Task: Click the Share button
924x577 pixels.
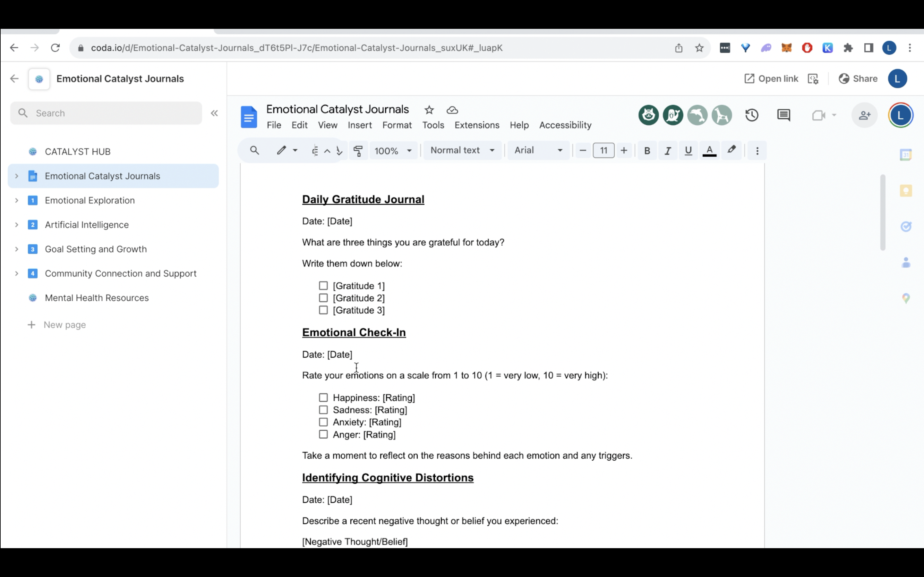Action: coord(858,79)
